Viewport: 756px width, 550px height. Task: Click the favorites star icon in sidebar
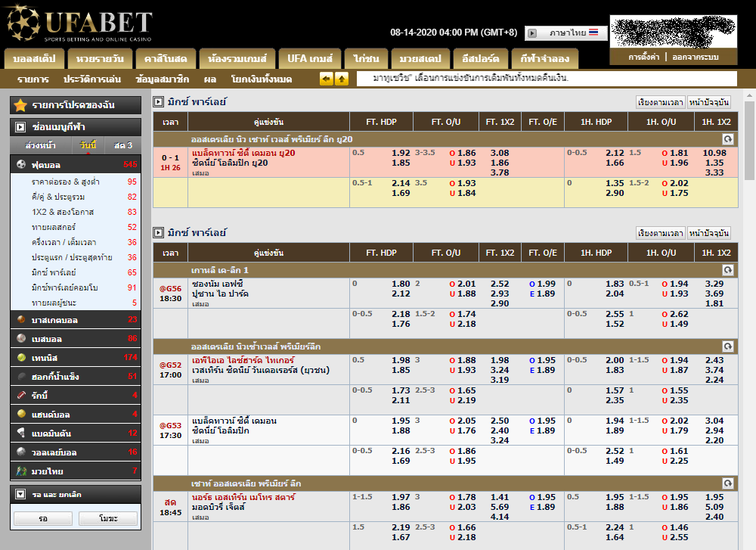coord(20,104)
